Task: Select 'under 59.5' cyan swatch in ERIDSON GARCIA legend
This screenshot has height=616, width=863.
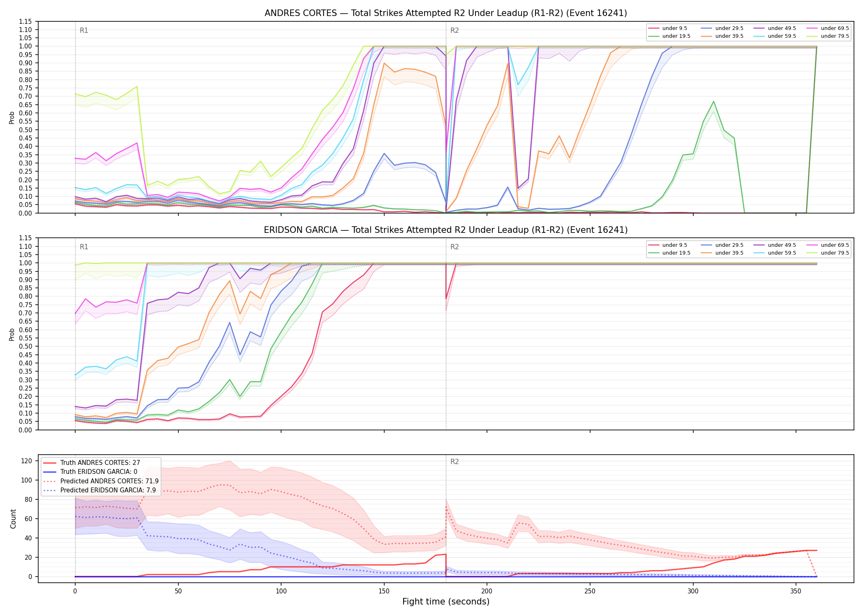Action: tap(759, 253)
